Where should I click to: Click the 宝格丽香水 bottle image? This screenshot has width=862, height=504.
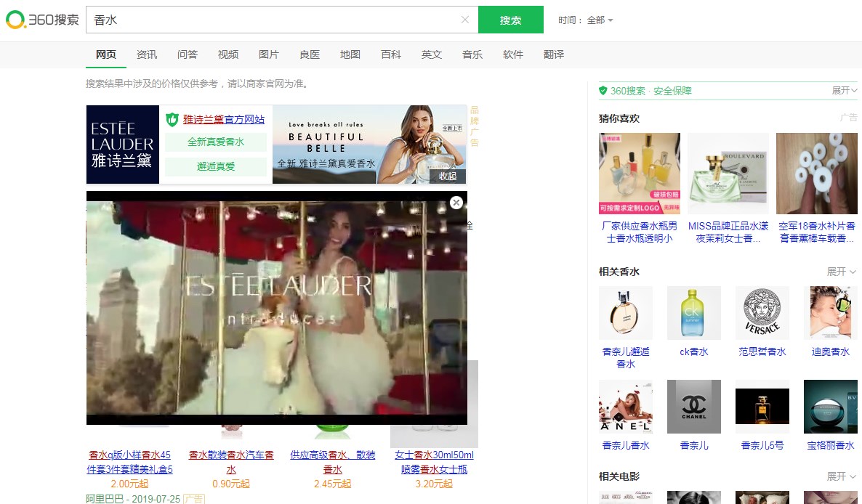pyautogui.click(x=830, y=407)
